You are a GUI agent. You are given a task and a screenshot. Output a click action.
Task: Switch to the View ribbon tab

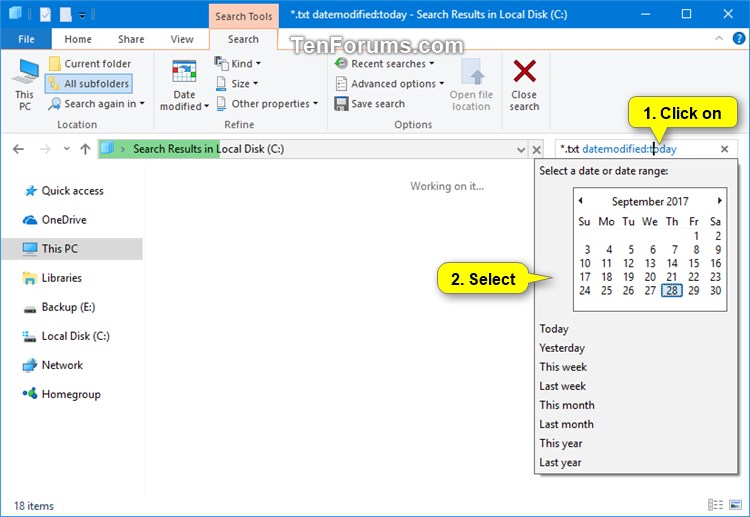182,39
